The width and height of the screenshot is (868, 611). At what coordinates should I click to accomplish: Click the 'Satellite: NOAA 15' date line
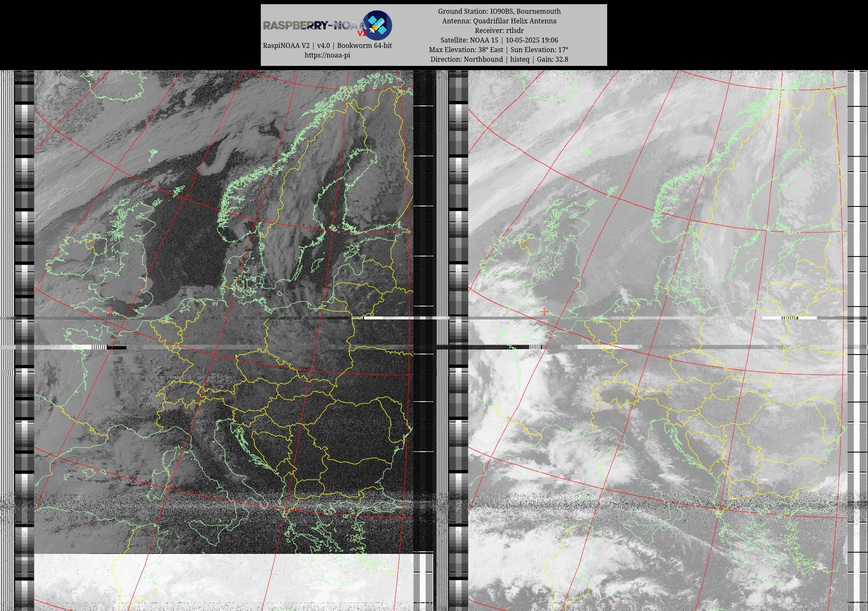(x=499, y=40)
